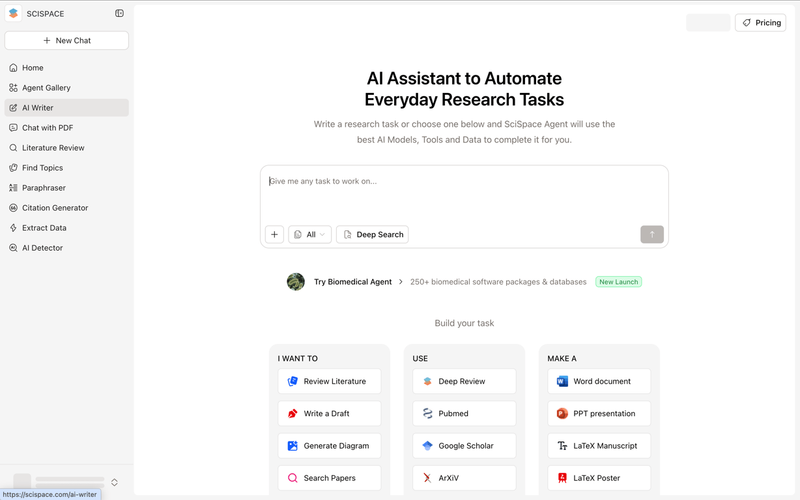Click the Pricing tag icon
Viewport: 800px width, 500px height.
[746, 22]
